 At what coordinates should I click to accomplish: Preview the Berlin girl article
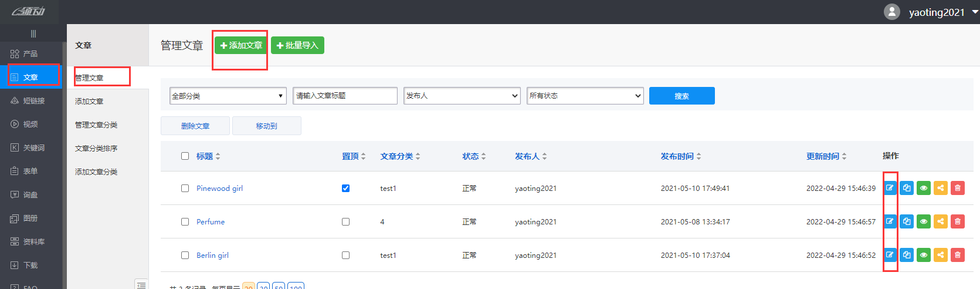coord(924,255)
